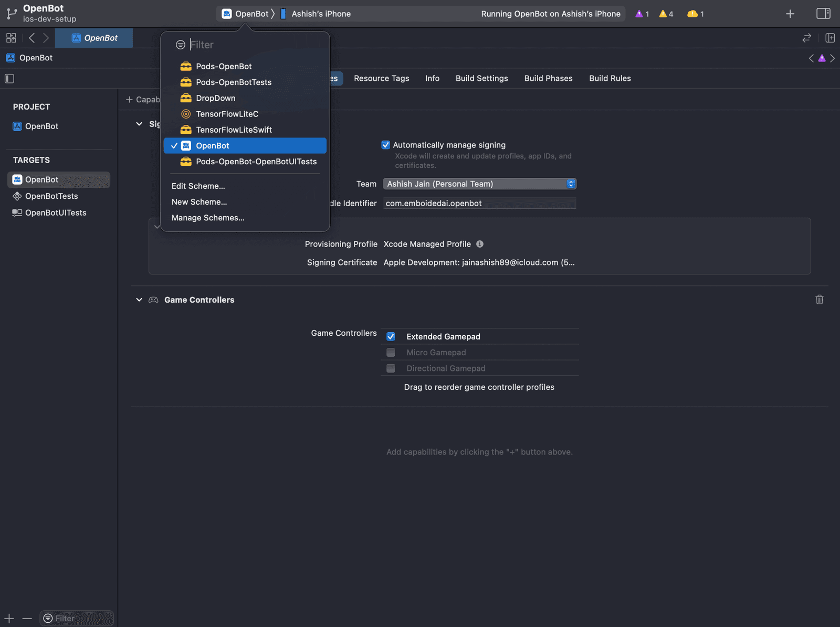Select the OpenBotTests target
Image resolution: width=840 pixels, height=627 pixels.
pyautogui.click(x=59, y=196)
